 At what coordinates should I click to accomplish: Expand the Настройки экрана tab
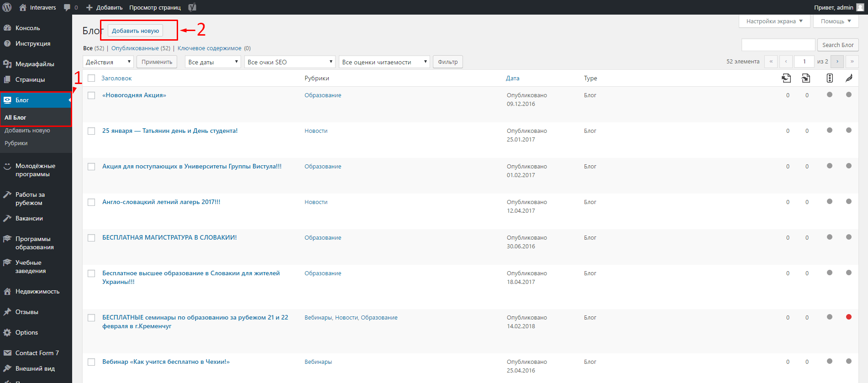click(774, 21)
